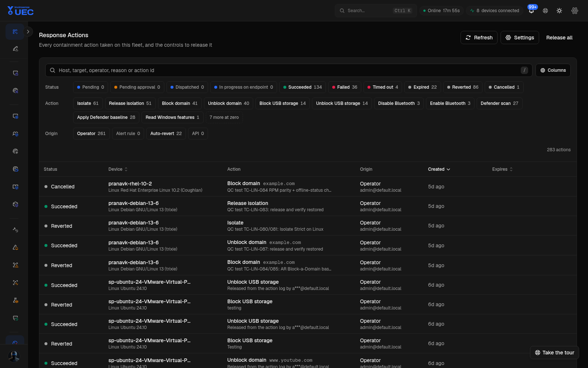Open the users with cube sidebar icon
The height and width of the screenshot is (368, 588).
[x=15, y=134]
